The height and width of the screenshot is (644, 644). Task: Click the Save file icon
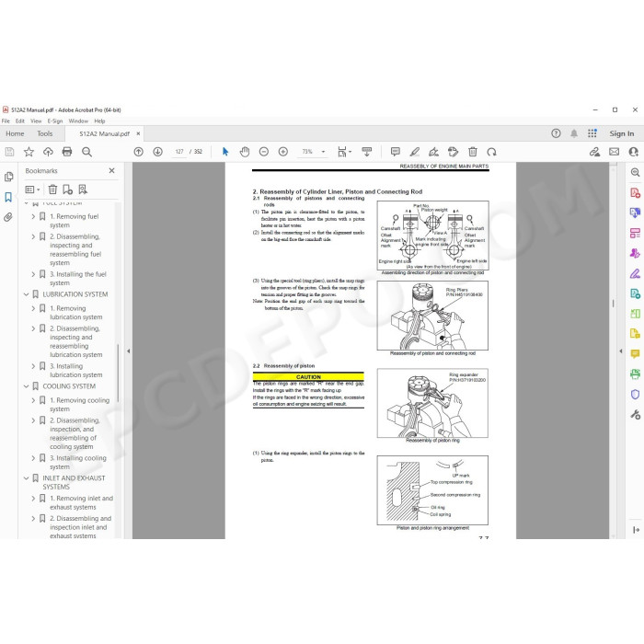[9, 152]
